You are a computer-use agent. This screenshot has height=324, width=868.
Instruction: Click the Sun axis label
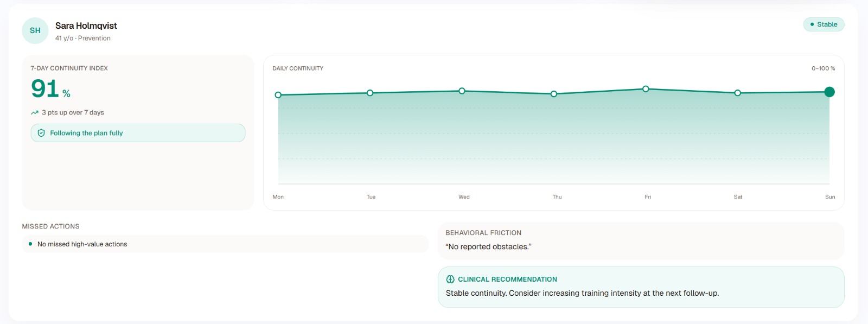pos(830,197)
